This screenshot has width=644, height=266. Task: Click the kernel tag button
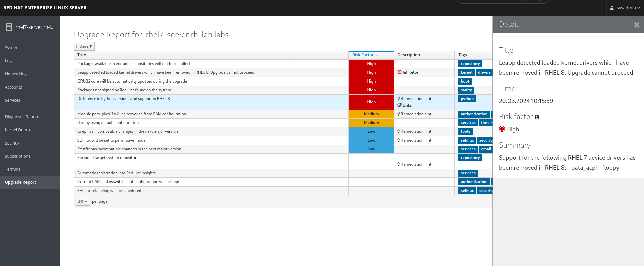[x=466, y=72]
